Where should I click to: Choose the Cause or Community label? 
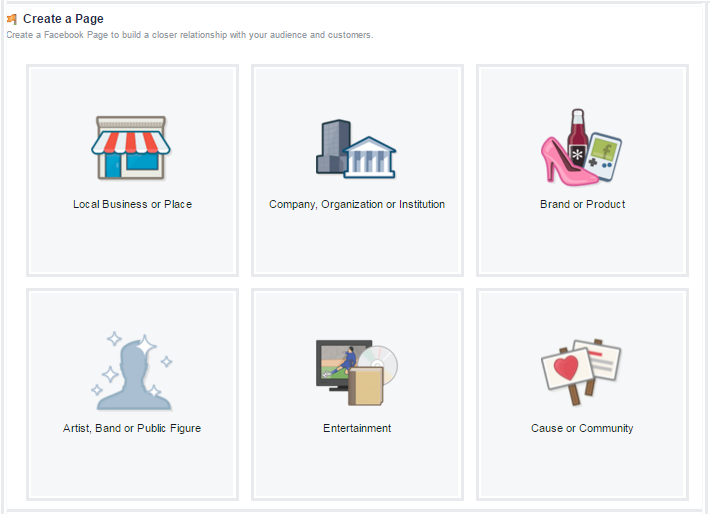(582, 428)
